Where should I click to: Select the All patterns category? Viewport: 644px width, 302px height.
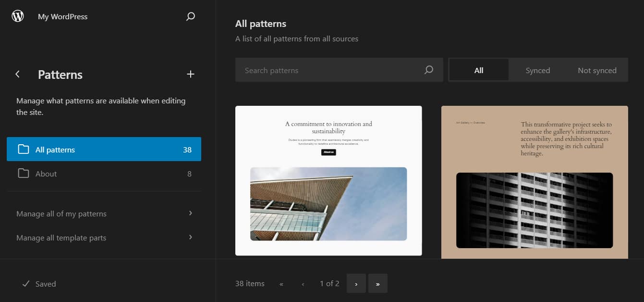click(x=104, y=149)
